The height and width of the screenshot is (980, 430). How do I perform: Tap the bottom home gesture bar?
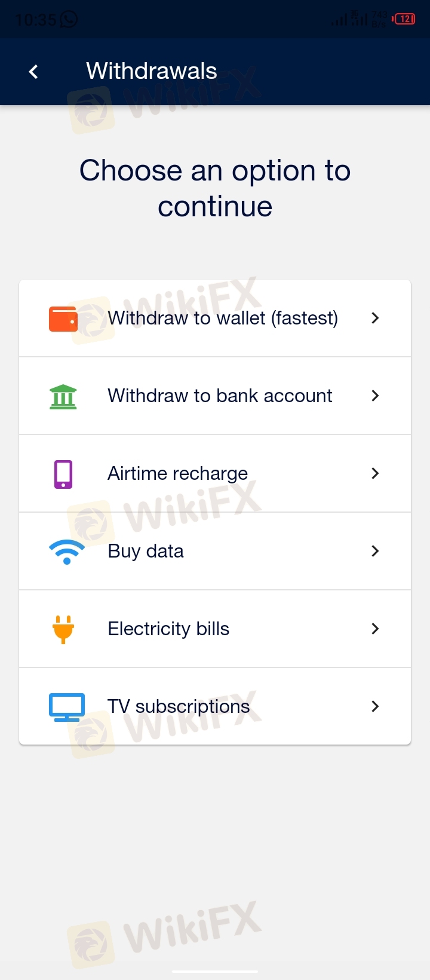215,972
